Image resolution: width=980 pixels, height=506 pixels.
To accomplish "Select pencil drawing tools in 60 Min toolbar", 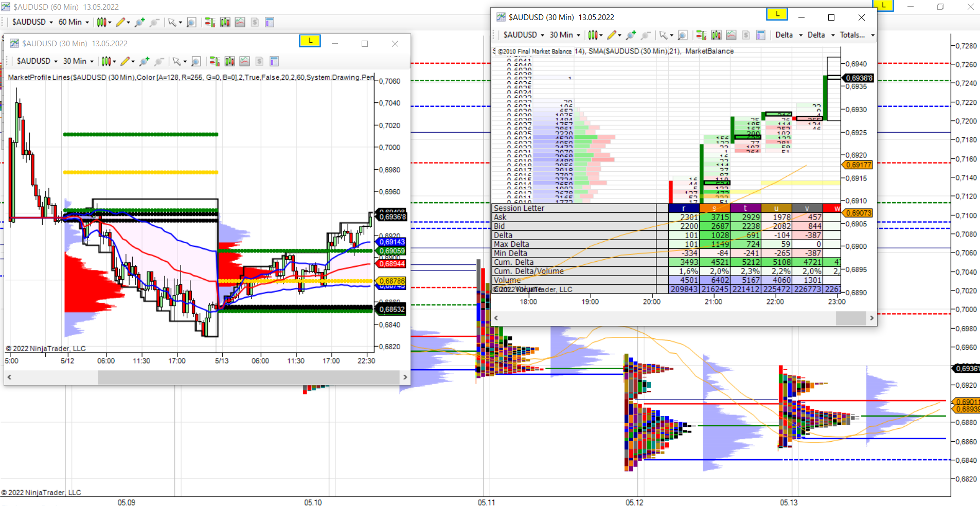I will [120, 22].
